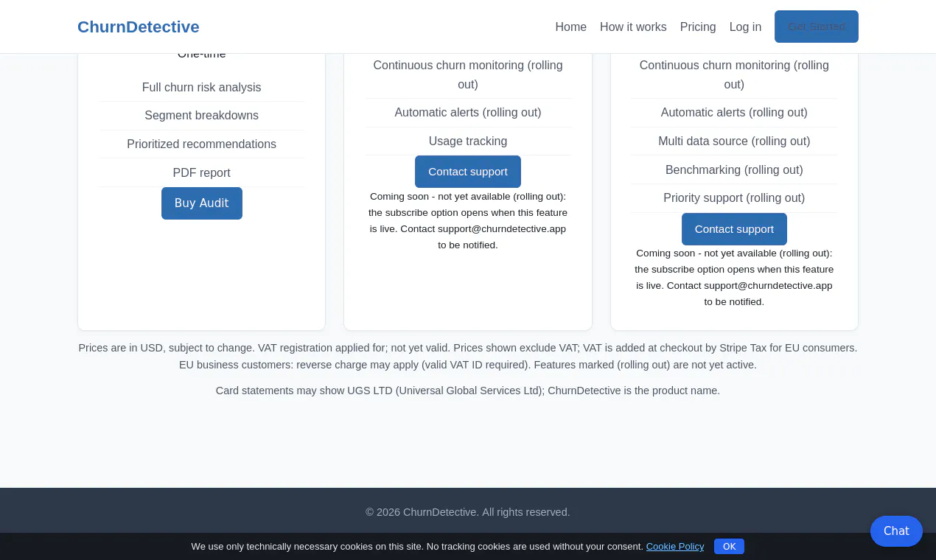The image size is (936, 560).
Task: Click the 'Prioritized recommendations' feature line
Action: (202, 144)
